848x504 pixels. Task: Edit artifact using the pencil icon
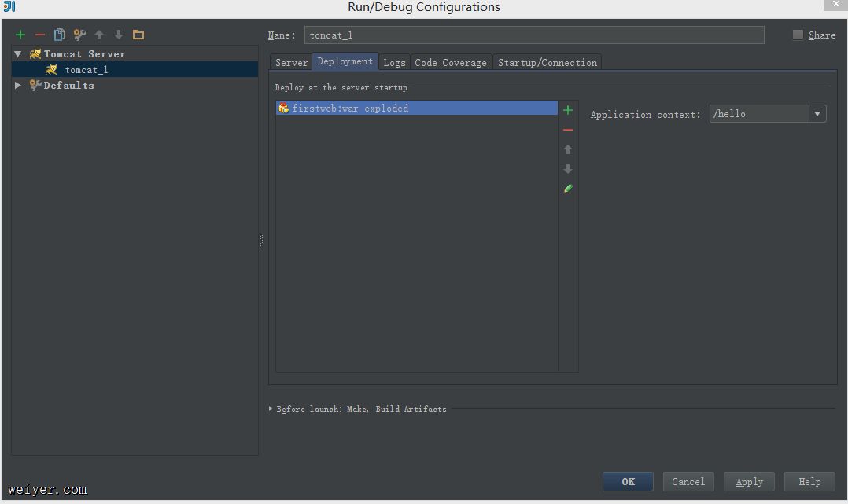568,189
